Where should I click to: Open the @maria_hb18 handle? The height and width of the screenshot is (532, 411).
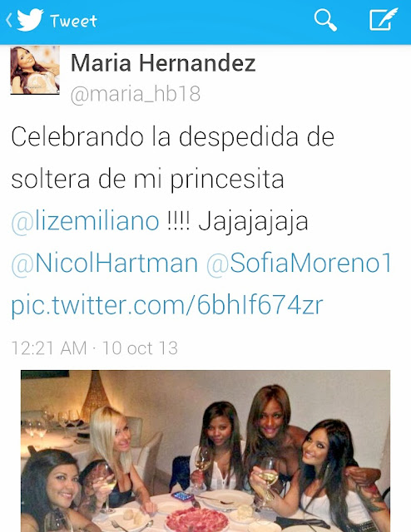point(136,94)
